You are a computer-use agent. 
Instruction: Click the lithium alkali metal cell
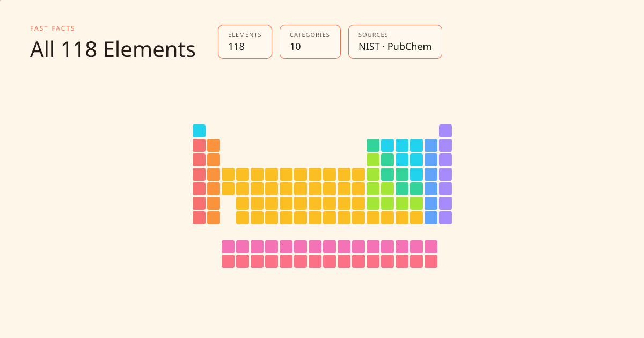pos(199,145)
